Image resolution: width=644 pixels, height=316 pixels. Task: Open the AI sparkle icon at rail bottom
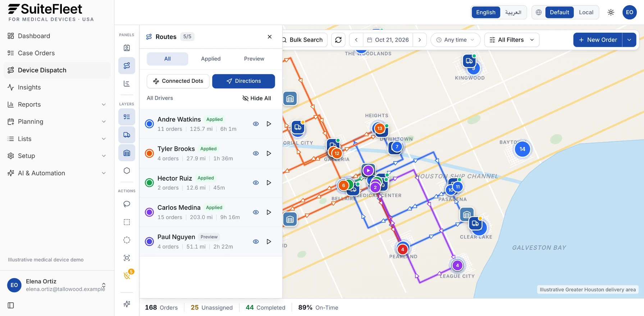tap(127, 304)
